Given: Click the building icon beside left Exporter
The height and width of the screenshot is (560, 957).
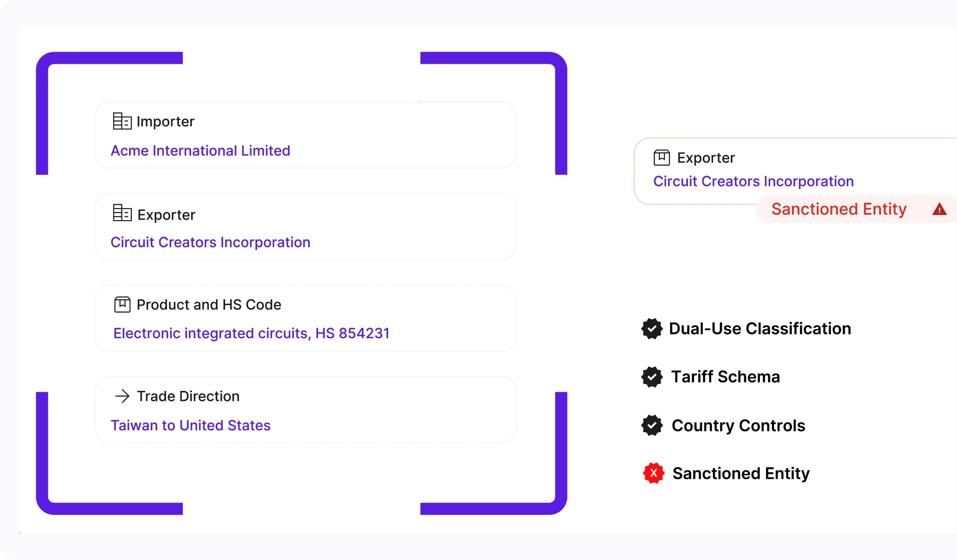Looking at the screenshot, I should tap(122, 213).
